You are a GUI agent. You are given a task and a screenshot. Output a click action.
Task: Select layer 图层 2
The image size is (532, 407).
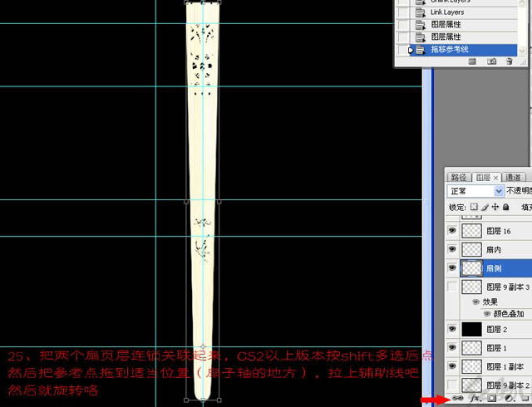click(498, 329)
